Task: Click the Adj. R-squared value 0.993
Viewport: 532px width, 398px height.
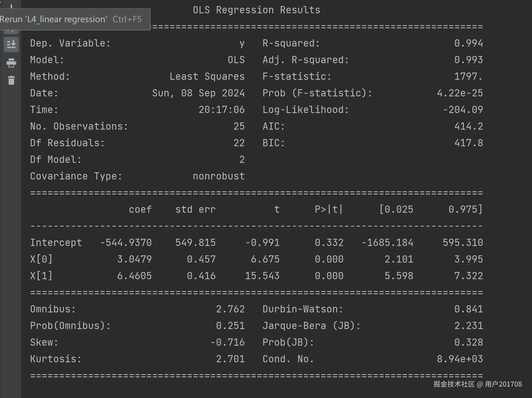Action: click(468, 60)
